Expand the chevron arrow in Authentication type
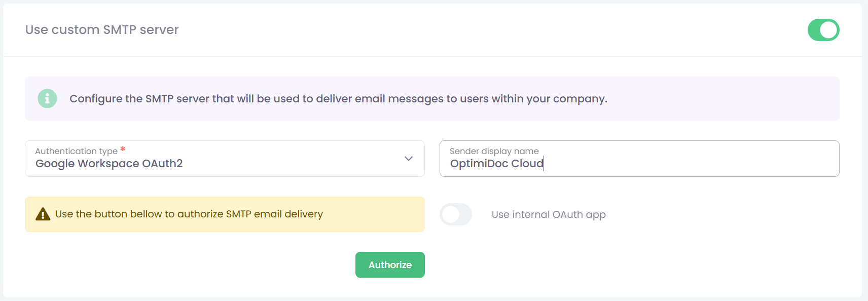 click(x=409, y=159)
